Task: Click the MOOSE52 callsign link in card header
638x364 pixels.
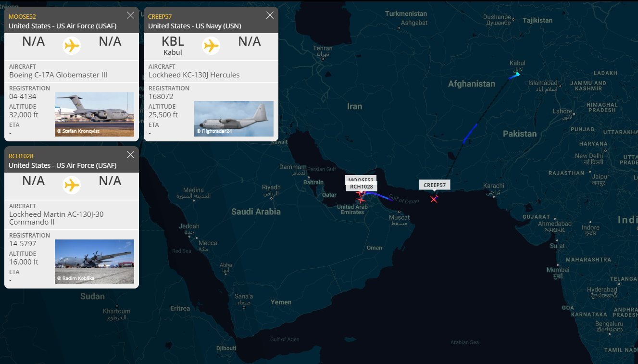Action: click(x=22, y=16)
